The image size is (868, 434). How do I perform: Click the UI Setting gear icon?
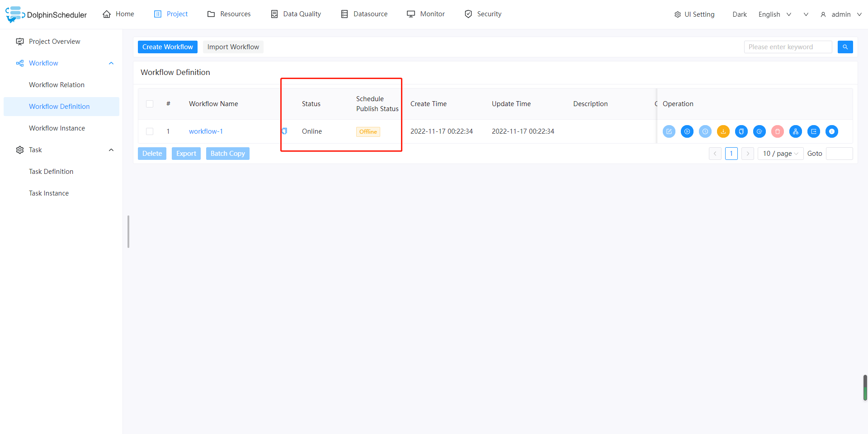coord(678,14)
